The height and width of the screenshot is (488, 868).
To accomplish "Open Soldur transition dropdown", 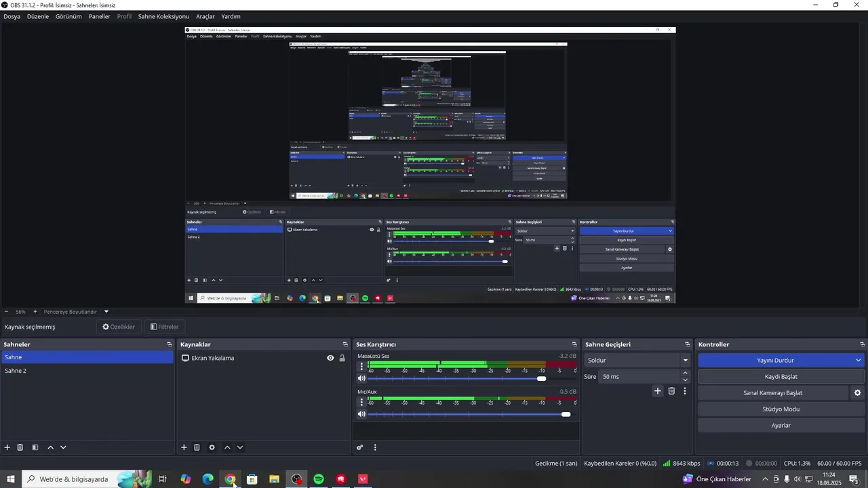I will pyautogui.click(x=637, y=360).
